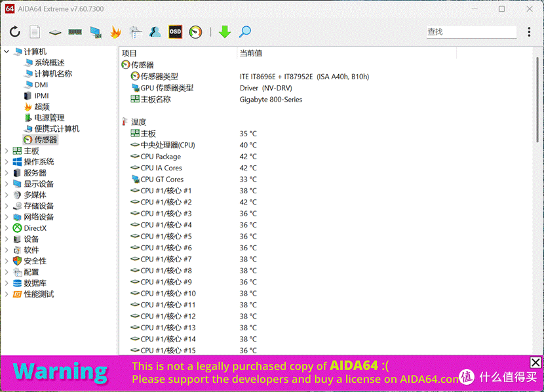544x392 pixels.
Task: Open the memory module toolbar icon
Action: 75,32
